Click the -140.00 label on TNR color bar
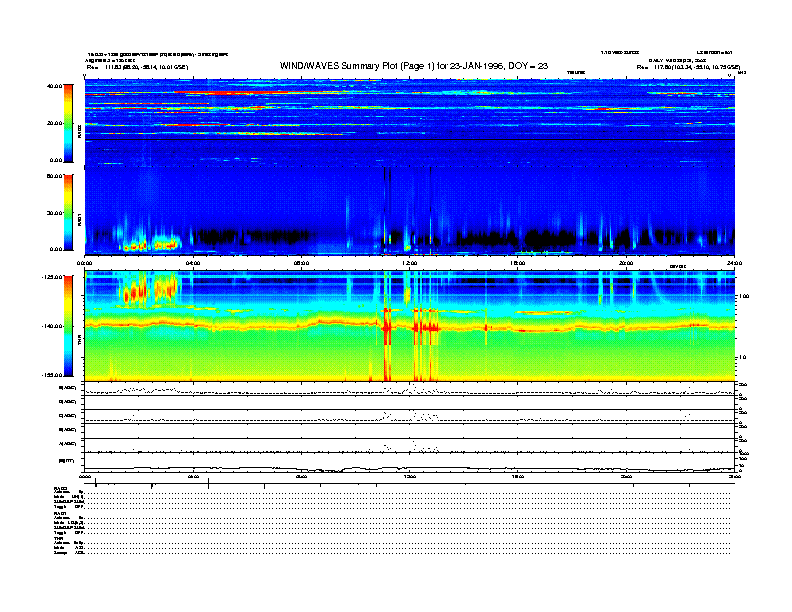This screenshot has height=612, width=792. point(52,326)
